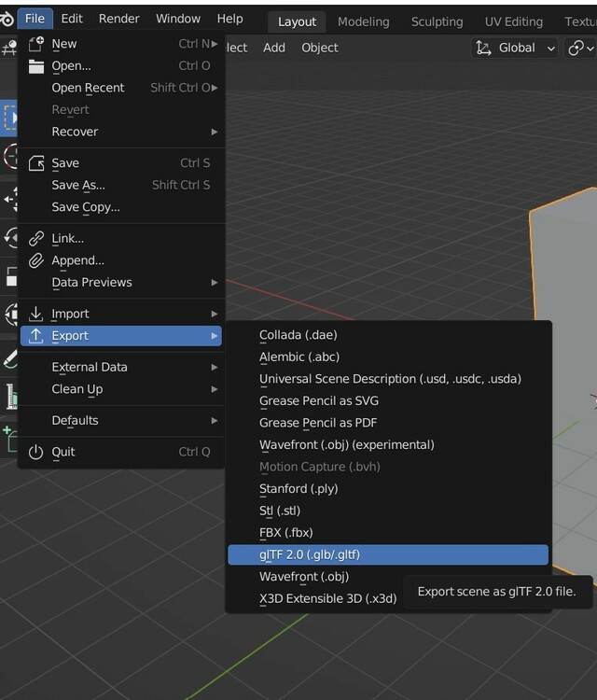Click the Blender logo icon
The image size is (597, 700).
pyautogui.click(x=7, y=19)
